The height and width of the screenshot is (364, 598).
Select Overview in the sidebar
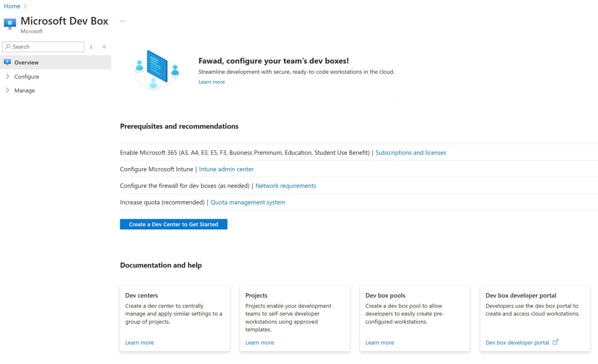coord(26,62)
